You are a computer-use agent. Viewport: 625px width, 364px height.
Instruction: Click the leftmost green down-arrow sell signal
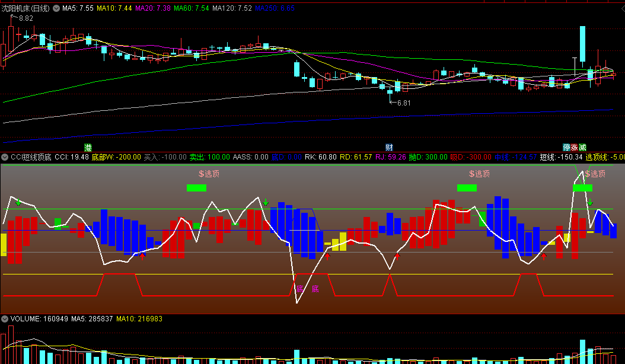pos(18,202)
